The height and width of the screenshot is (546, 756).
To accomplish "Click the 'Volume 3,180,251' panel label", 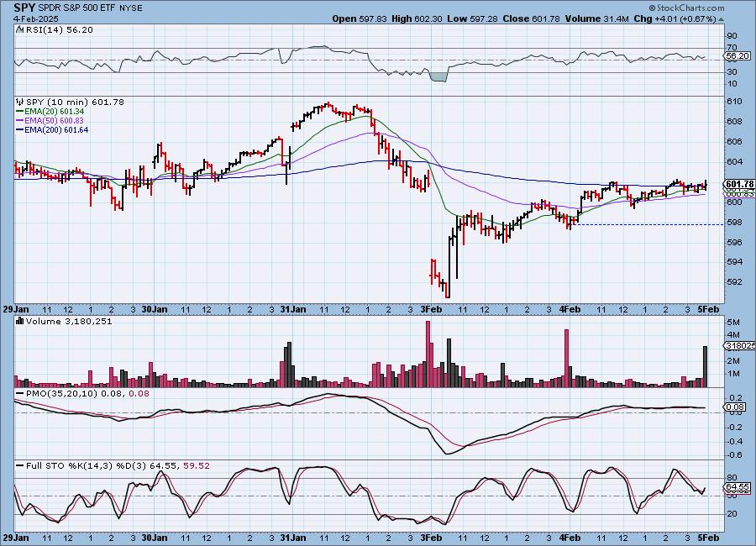I will [x=69, y=321].
